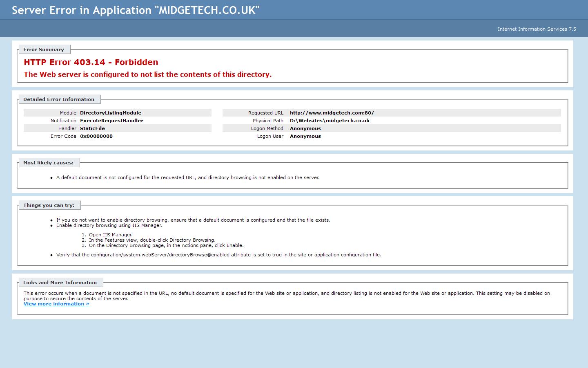Select the Error Summary section header
The height and width of the screenshot is (368, 588).
44,49
